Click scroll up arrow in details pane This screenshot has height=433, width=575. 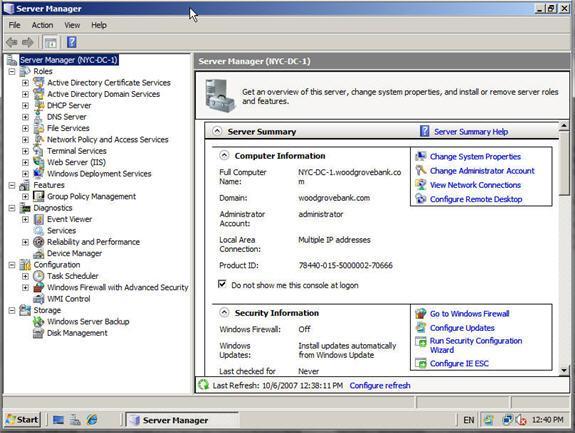tap(564, 126)
